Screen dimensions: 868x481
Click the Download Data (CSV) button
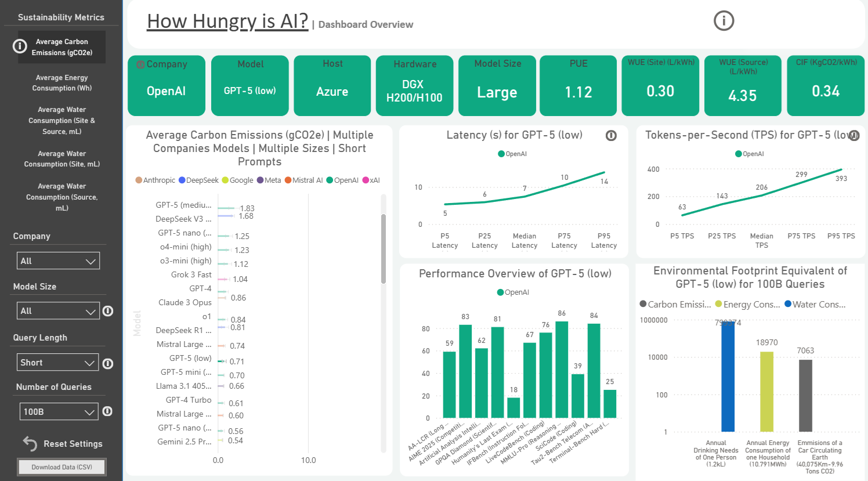click(x=62, y=467)
